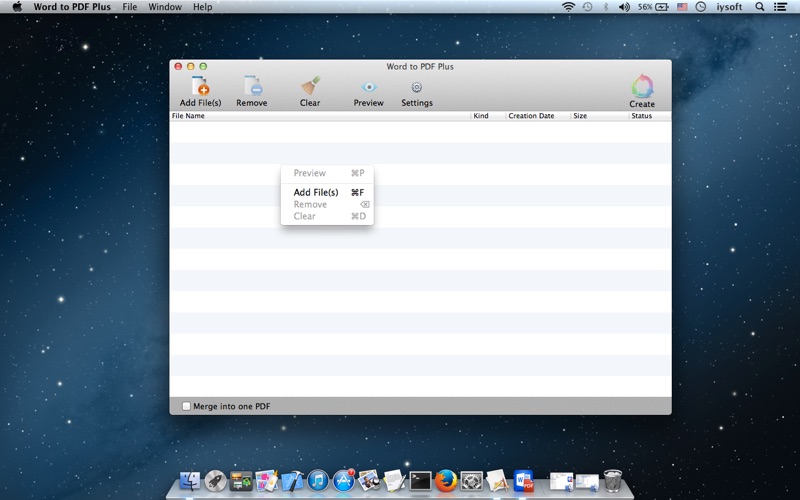Screen dimensions: 800x500
Task: Click the iysoft user name
Action: pos(729,7)
